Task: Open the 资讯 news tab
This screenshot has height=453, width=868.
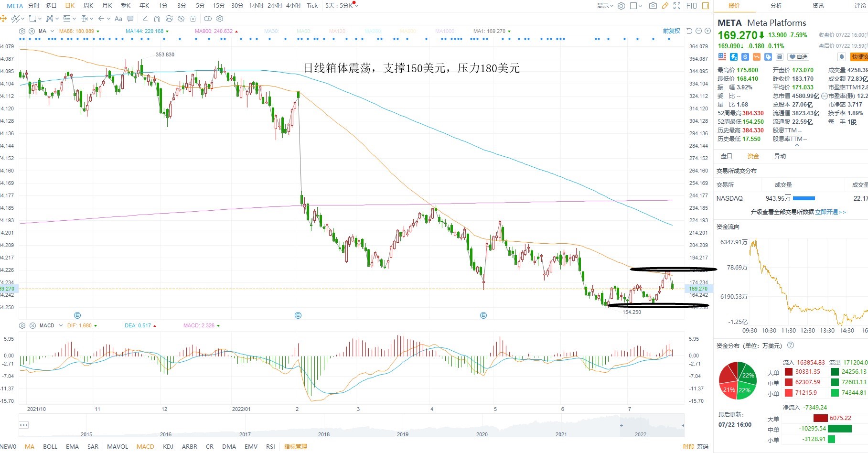Action: (818, 6)
